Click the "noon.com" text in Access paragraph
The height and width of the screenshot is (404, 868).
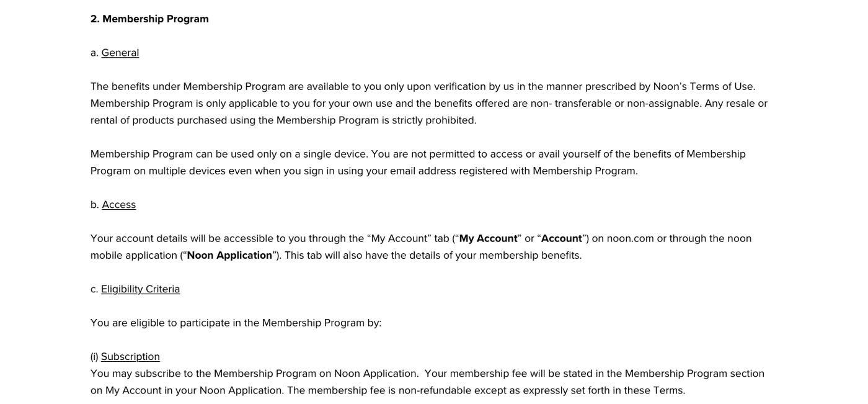pyautogui.click(x=630, y=238)
